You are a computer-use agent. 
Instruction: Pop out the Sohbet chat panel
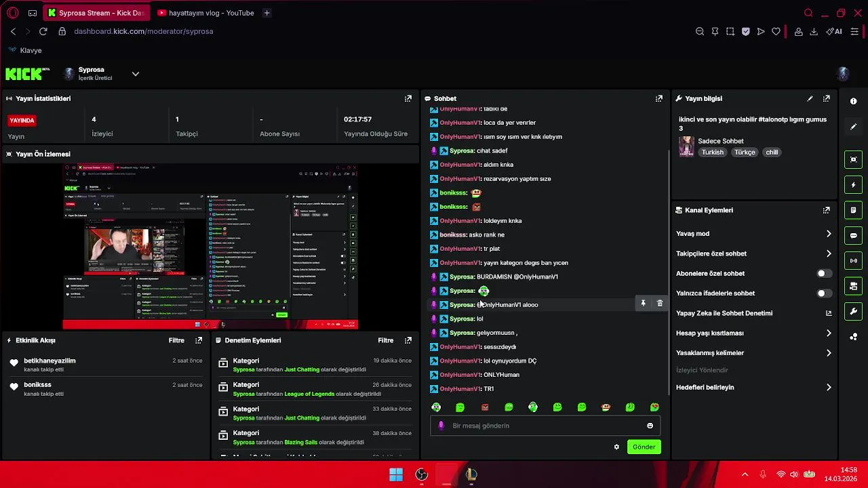tap(658, 98)
